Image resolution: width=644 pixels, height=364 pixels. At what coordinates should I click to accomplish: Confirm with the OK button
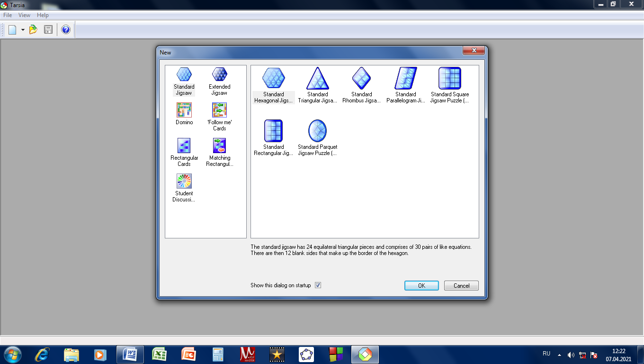pyautogui.click(x=421, y=285)
